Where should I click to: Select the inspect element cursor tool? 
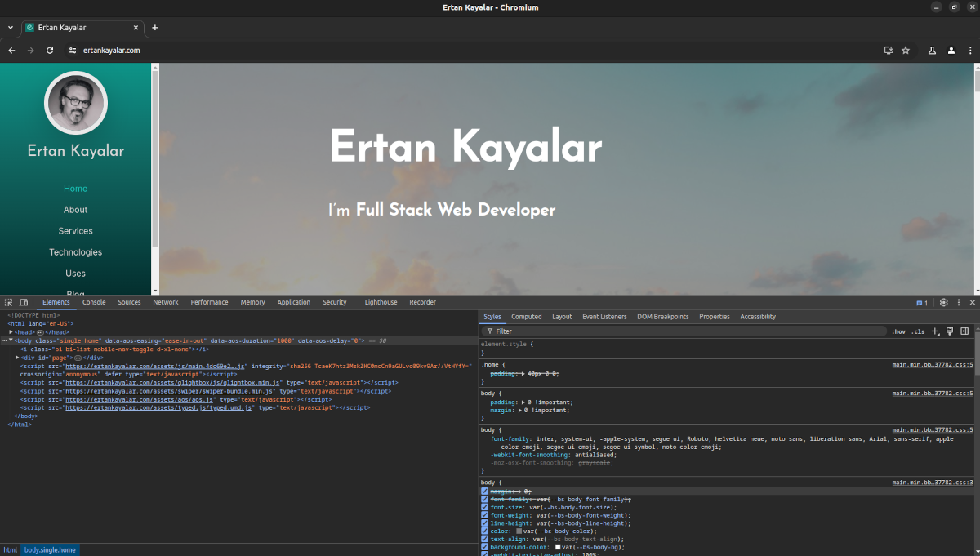click(x=7, y=302)
